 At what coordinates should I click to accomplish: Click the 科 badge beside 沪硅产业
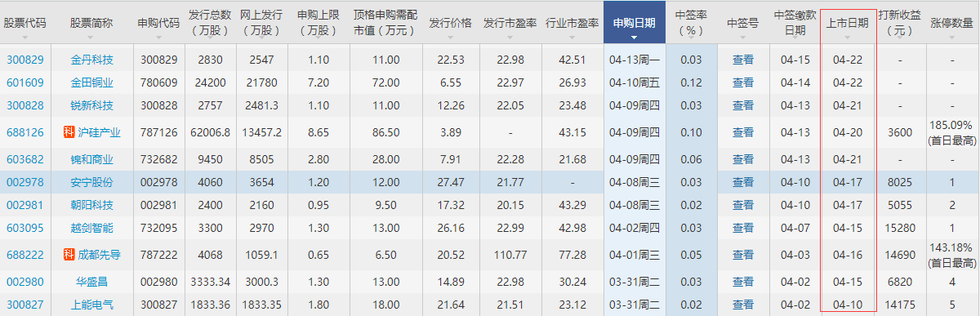pyautogui.click(x=69, y=132)
